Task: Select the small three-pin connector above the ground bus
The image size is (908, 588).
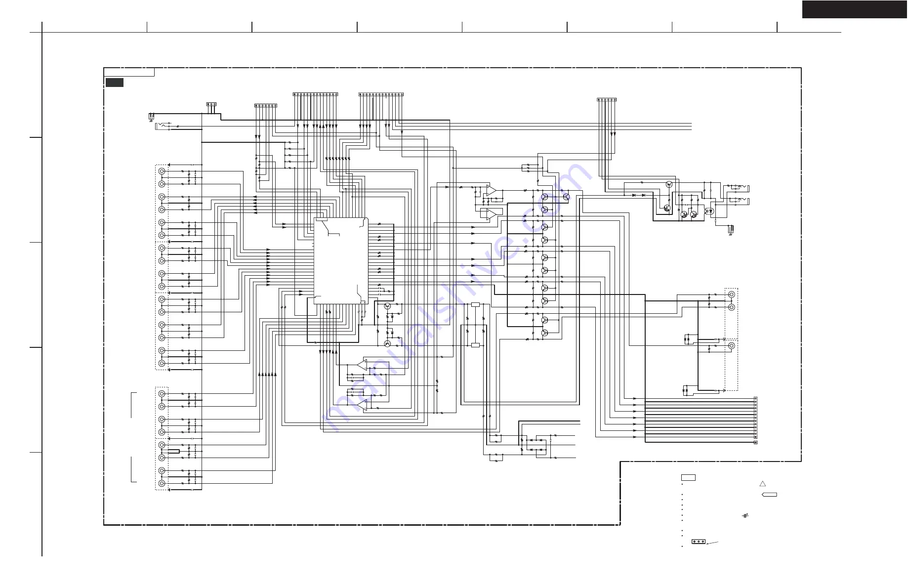Action: pyautogui.click(x=211, y=104)
